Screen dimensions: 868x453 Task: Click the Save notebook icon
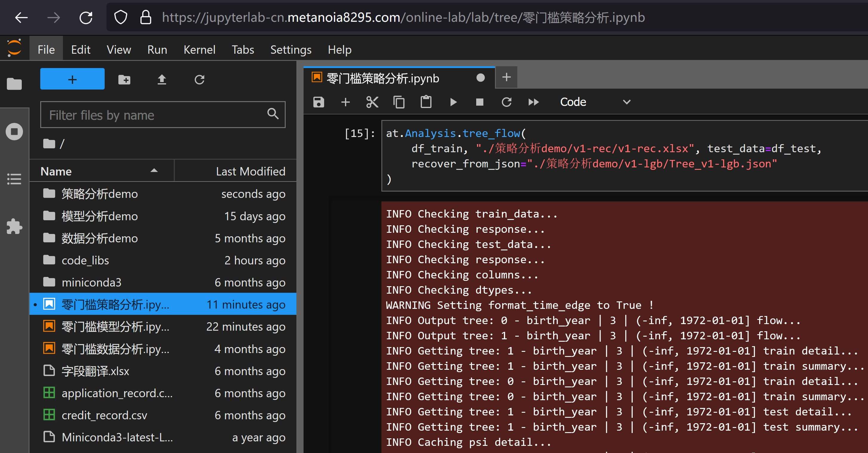(318, 102)
